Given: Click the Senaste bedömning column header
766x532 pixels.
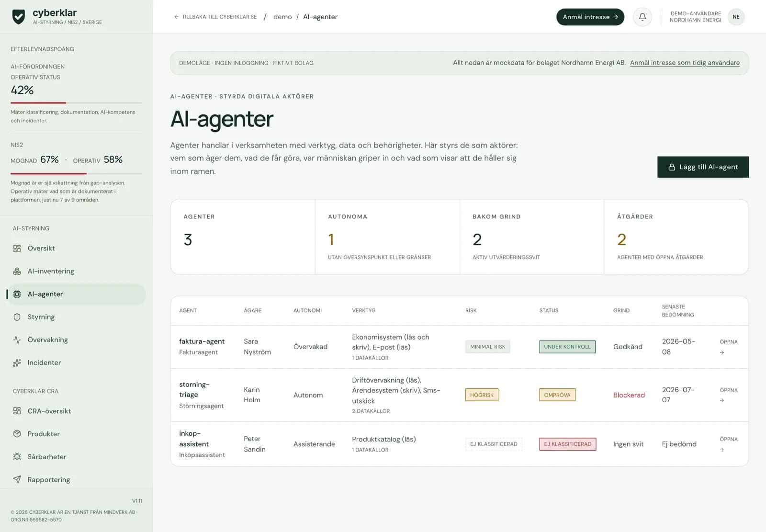Looking at the screenshot, I should tap(678, 311).
